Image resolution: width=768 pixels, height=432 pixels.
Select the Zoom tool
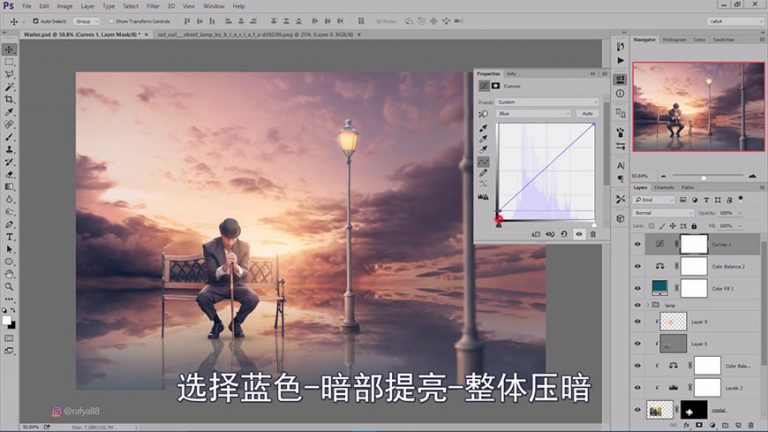coord(9,287)
